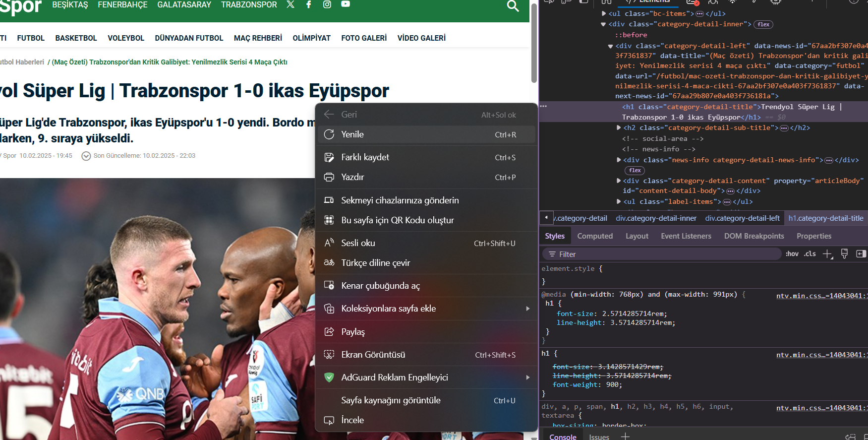The height and width of the screenshot is (440, 868).
Task: Click the AdGuard shield icon
Action: [x=329, y=377]
